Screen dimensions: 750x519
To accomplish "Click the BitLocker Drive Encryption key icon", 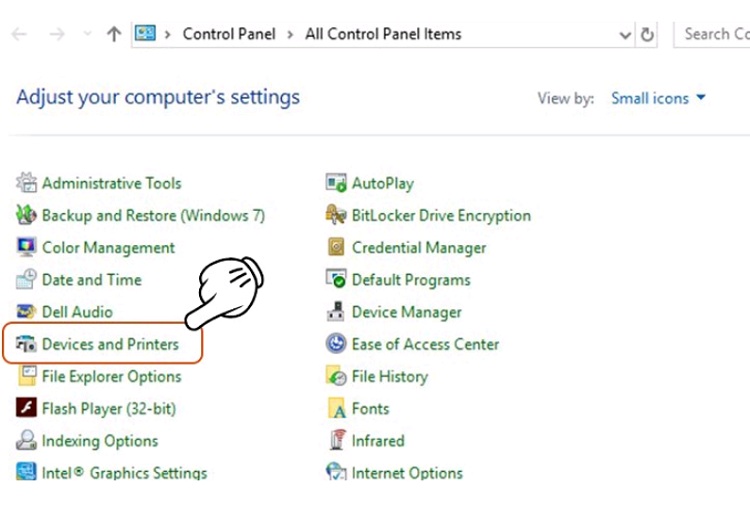I will tap(336, 215).
